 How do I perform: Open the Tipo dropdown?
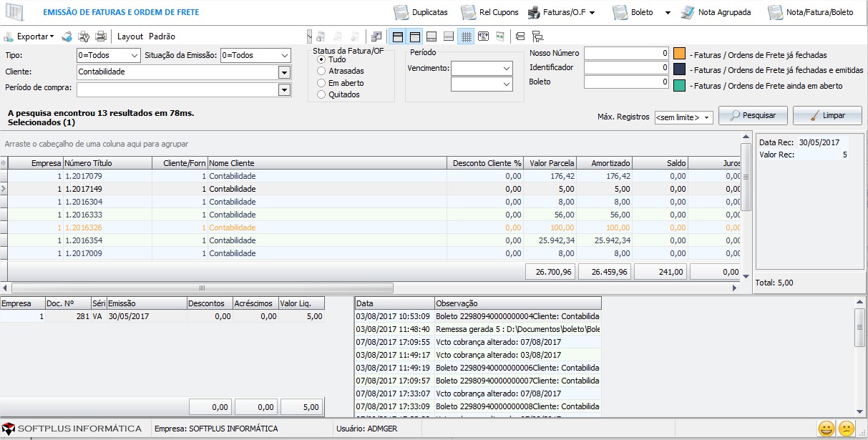tap(135, 55)
